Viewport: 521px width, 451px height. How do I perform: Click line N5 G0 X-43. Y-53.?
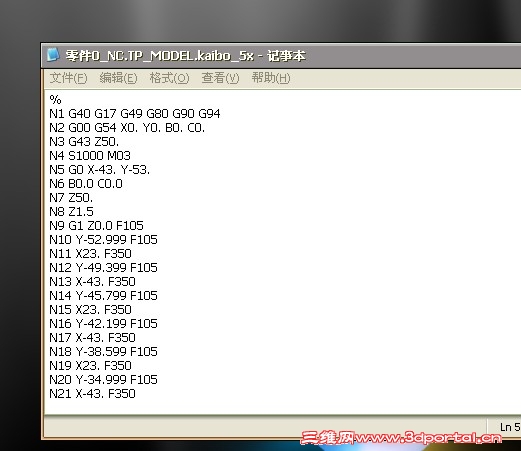[x=99, y=170]
